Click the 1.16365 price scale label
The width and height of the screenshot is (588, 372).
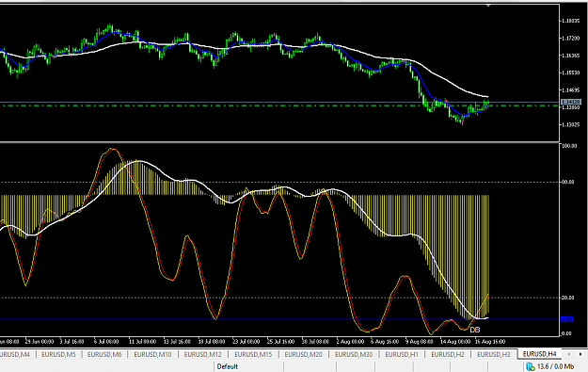(x=571, y=56)
